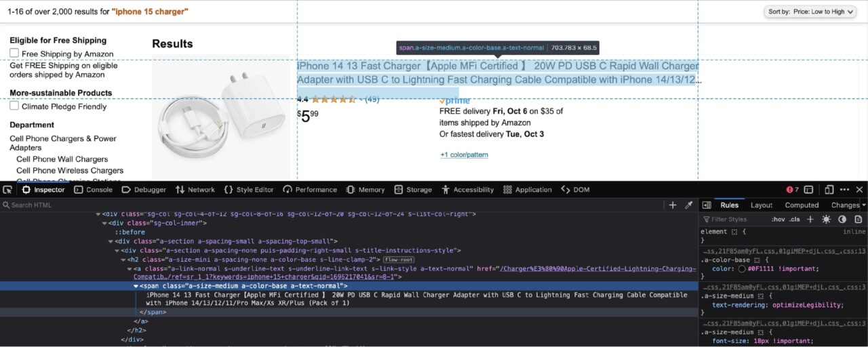Open DevTools three-dot customize menu
The height and width of the screenshot is (347, 868).
pos(844,190)
